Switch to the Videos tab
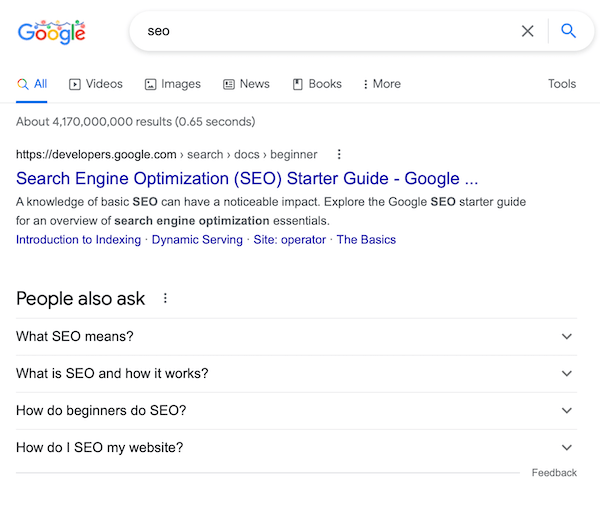The height and width of the screenshot is (509, 600). tap(96, 84)
